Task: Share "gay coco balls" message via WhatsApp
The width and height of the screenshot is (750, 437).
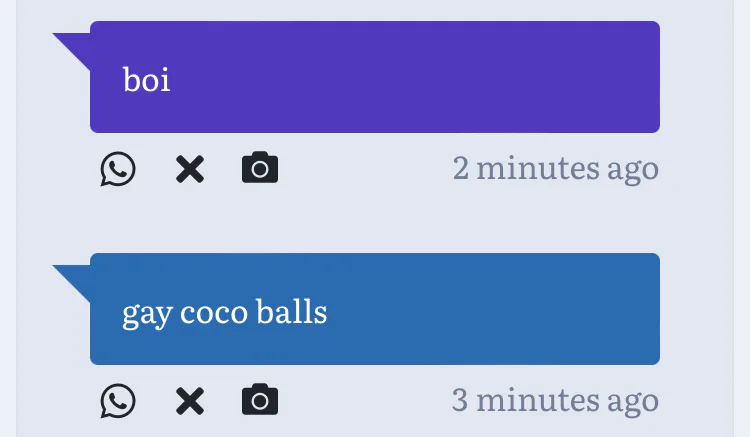Action: coord(118,401)
